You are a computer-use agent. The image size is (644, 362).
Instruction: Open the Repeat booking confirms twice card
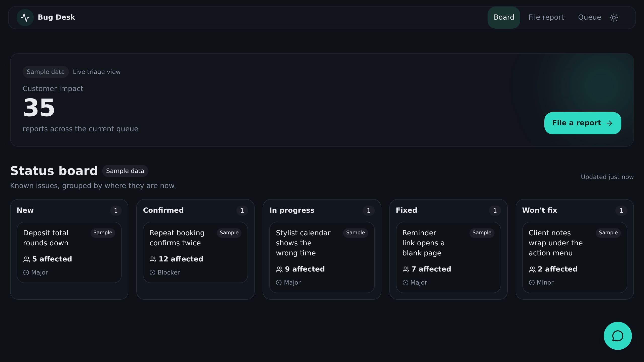coord(195,252)
